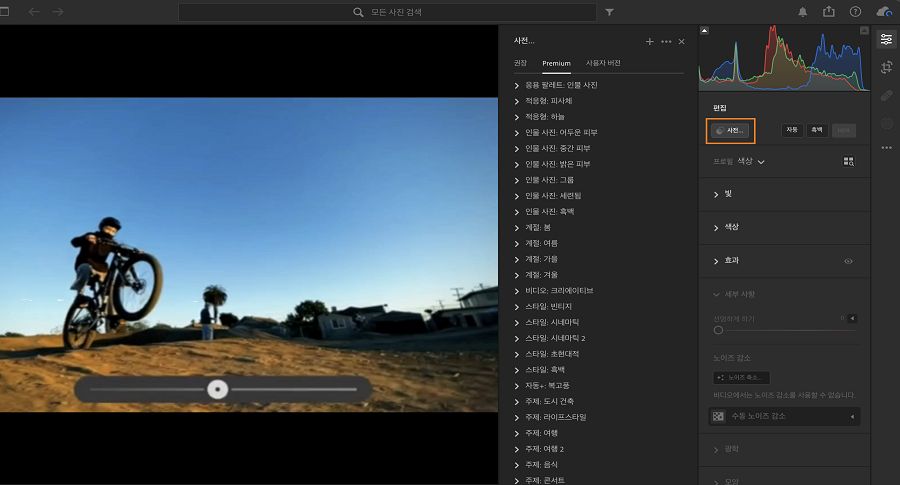Open the Edit sliders panel icon
This screenshot has height=485, width=900.
click(x=886, y=39)
